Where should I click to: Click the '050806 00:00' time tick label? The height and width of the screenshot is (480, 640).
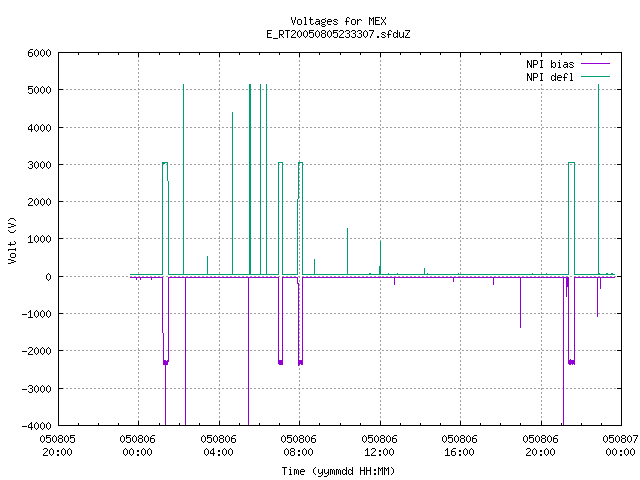point(138,446)
